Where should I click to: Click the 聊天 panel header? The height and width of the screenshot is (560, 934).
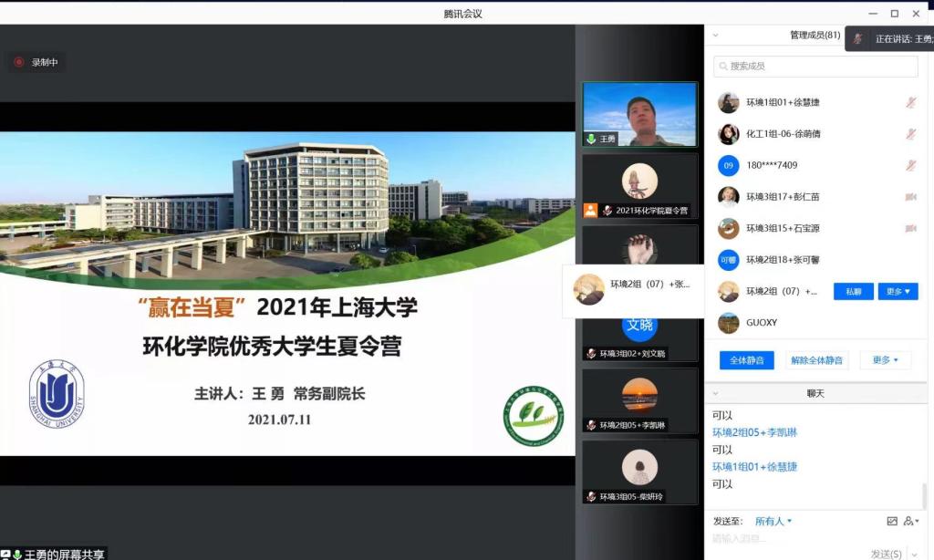pyautogui.click(x=815, y=394)
